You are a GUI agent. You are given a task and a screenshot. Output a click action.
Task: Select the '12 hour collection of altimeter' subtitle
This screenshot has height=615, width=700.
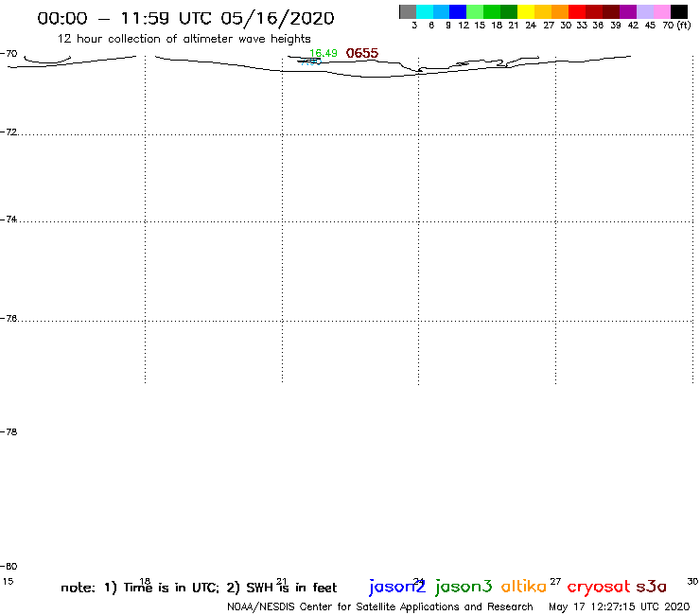coord(184,40)
